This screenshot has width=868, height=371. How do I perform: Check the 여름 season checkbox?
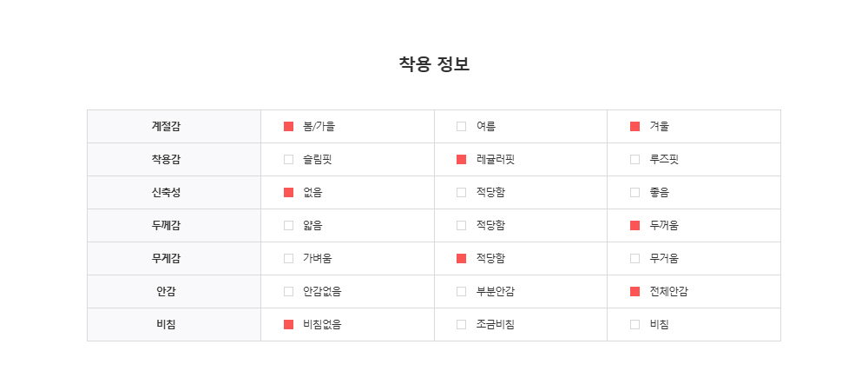click(461, 127)
